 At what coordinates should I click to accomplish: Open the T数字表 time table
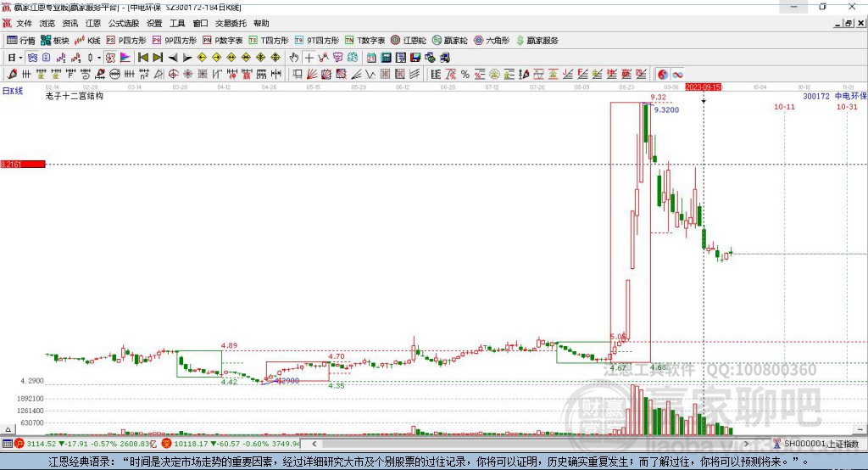point(364,41)
